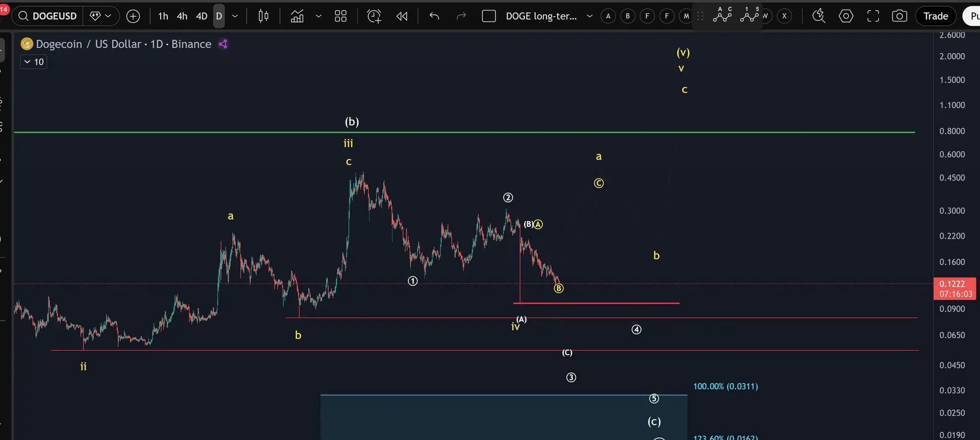The height and width of the screenshot is (440, 980).
Task: Click the Dogecoin coin logo in legend
Action: click(x=27, y=44)
